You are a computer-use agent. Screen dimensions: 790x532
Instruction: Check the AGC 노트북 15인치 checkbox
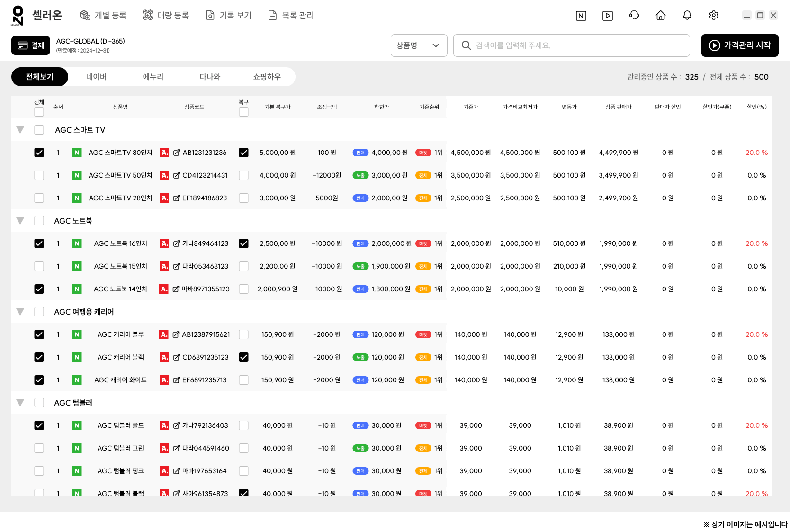click(x=39, y=266)
